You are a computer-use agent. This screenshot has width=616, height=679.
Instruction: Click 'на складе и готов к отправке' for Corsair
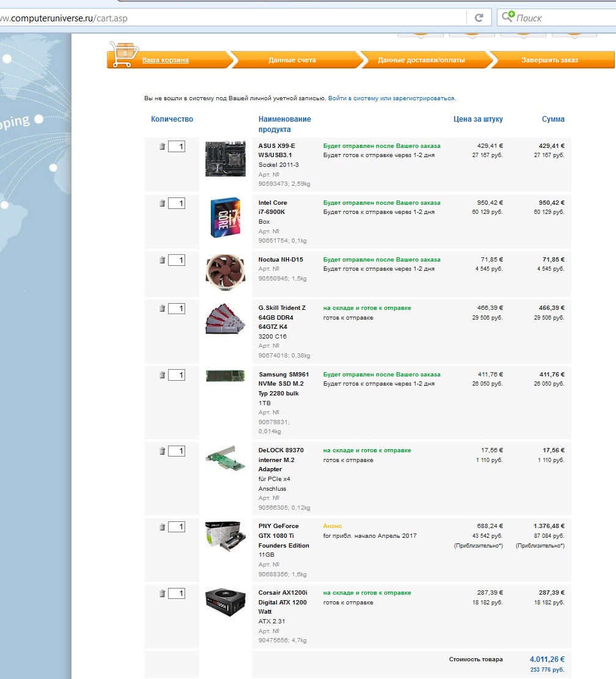[367, 593]
